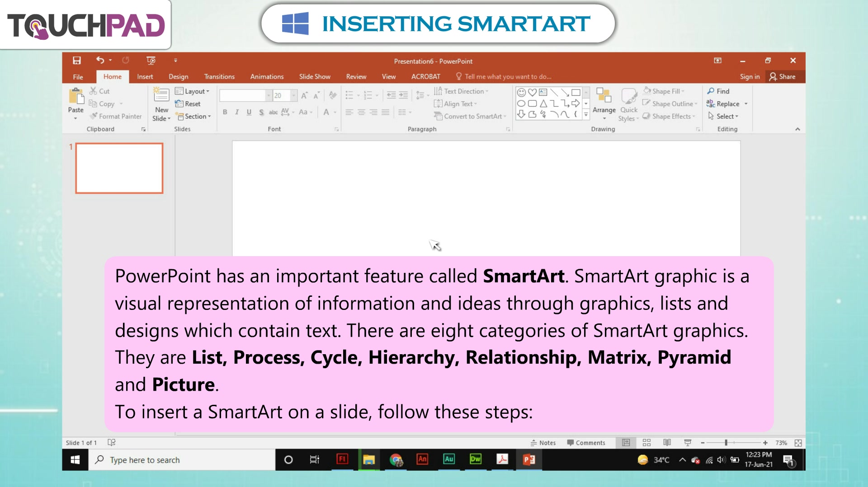Insert bulleted list
Screen dimensions: 868x487
(x=349, y=95)
